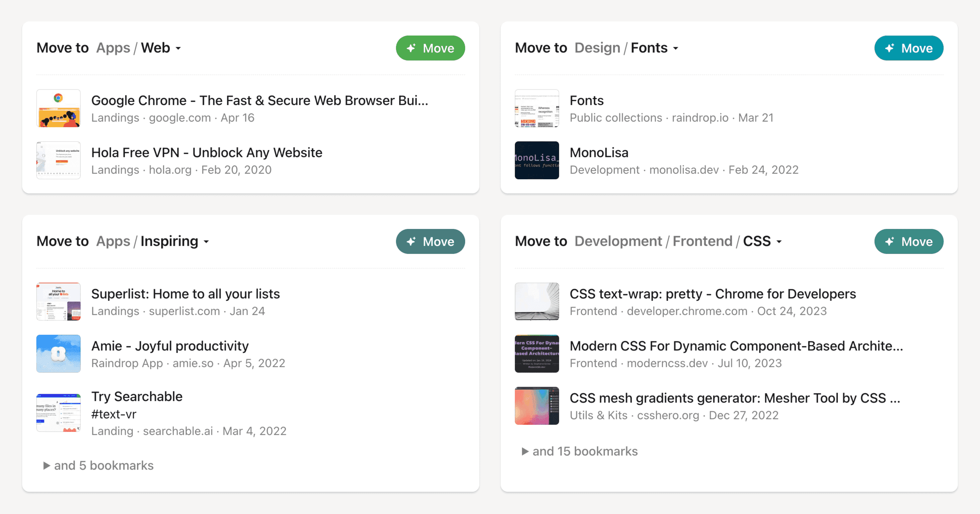Screen dimensions: 980x514
Task: Click the Move button for Design / Fonts
Action: pos(909,48)
